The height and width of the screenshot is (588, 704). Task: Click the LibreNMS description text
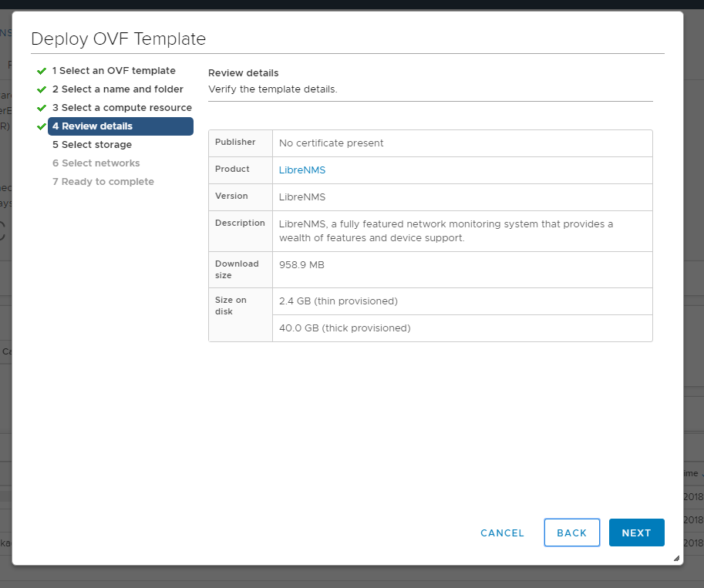click(x=446, y=231)
